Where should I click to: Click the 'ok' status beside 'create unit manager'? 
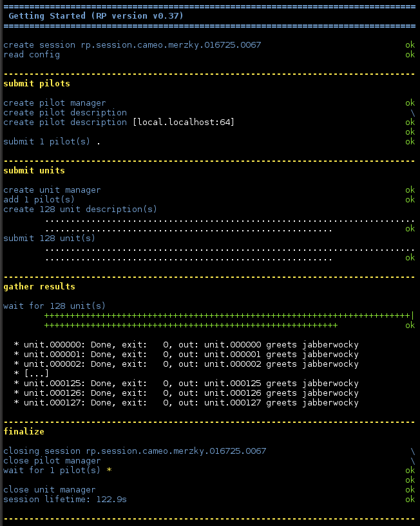tap(410, 190)
